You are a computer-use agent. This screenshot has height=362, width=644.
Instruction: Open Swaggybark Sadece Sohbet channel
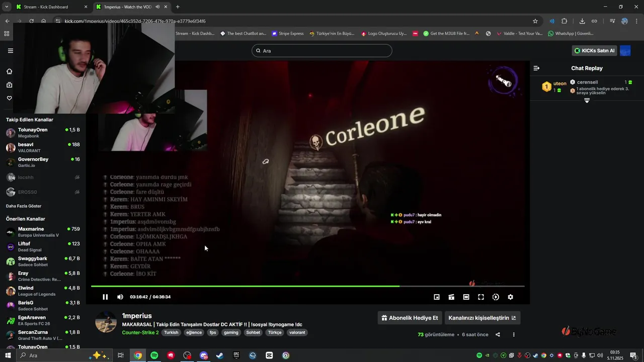click(x=43, y=261)
